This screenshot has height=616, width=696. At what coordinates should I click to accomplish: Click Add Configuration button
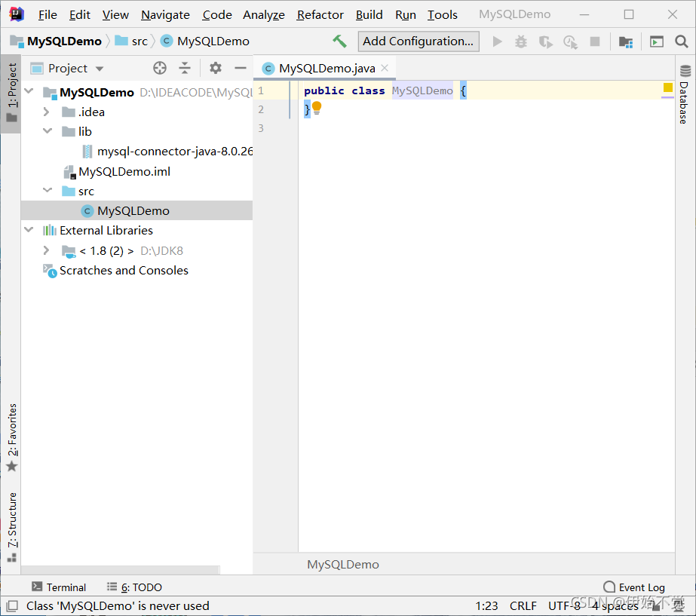[419, 41]
